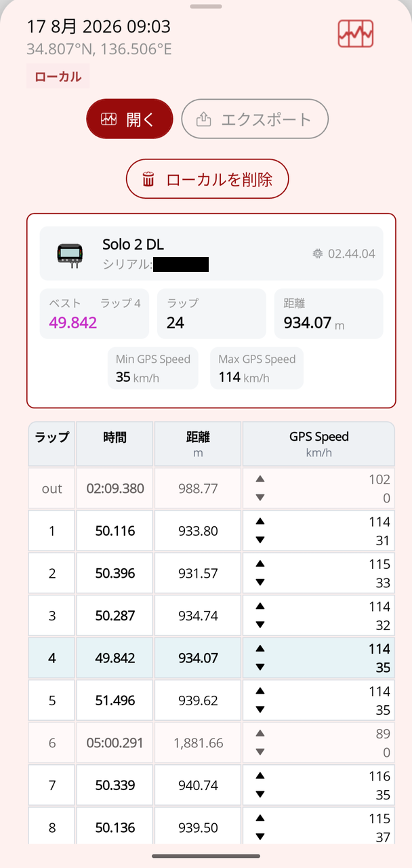Tap the telemetry chart icon at top right
The image size is (412, 868).
(356, 33)
